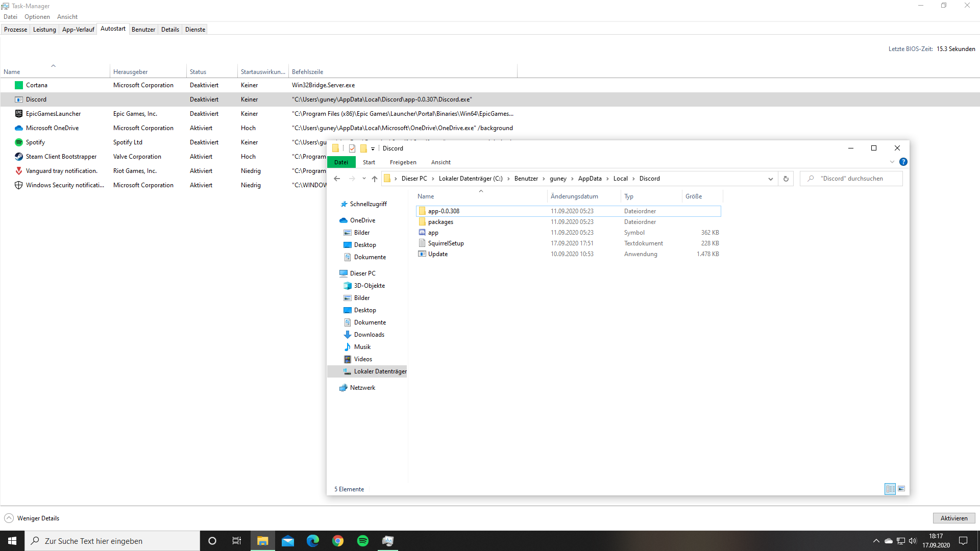Collapse Task-Manager via Weniger Details
Viewport: 980px width, 551px height.
pos(32,518)
